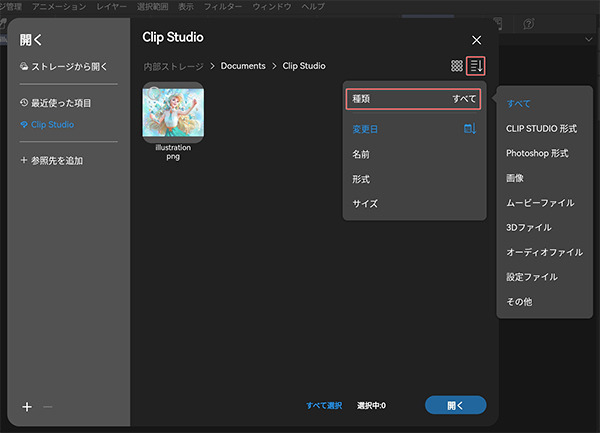Screen dimensions: 600x433
Task: Filter by オーディオファイル
Action: [x=545, y=252]
